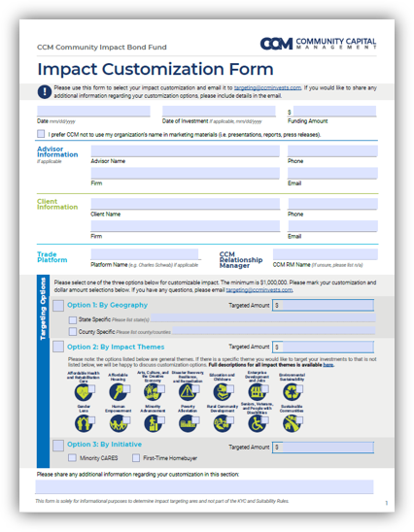Screen dimensions: 414x532
Task: Click the 'CCM Relationship Manager' heading
Action: (x=241, y=260)
